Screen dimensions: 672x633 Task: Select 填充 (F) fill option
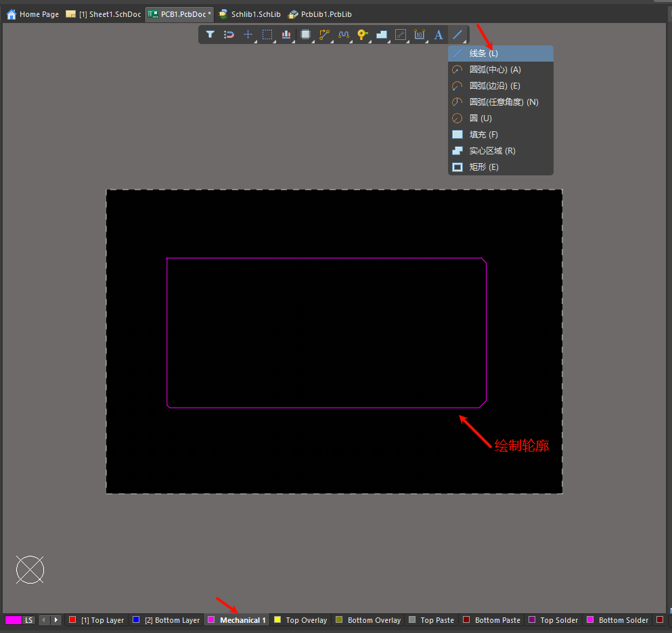(x=501, y=135)
